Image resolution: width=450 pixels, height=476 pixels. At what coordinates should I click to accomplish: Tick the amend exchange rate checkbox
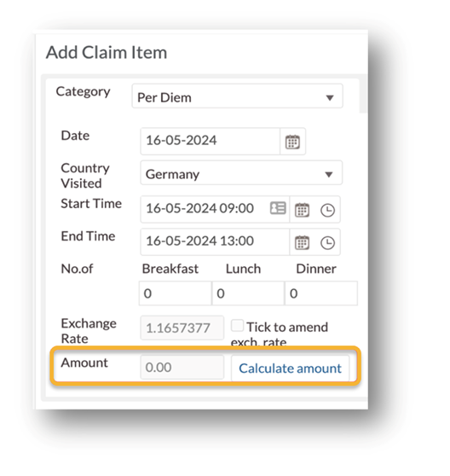[237, 325]
